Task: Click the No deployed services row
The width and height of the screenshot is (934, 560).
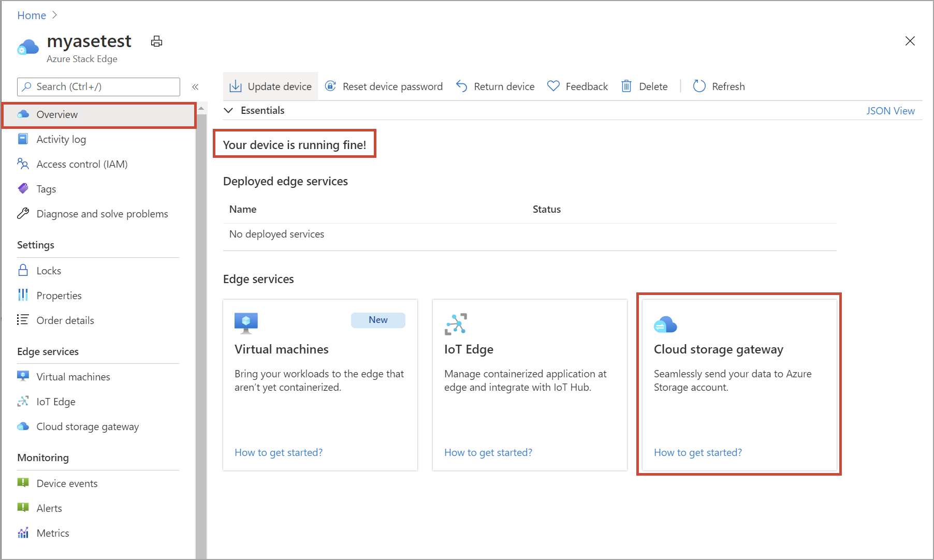Action: [530, 234]
